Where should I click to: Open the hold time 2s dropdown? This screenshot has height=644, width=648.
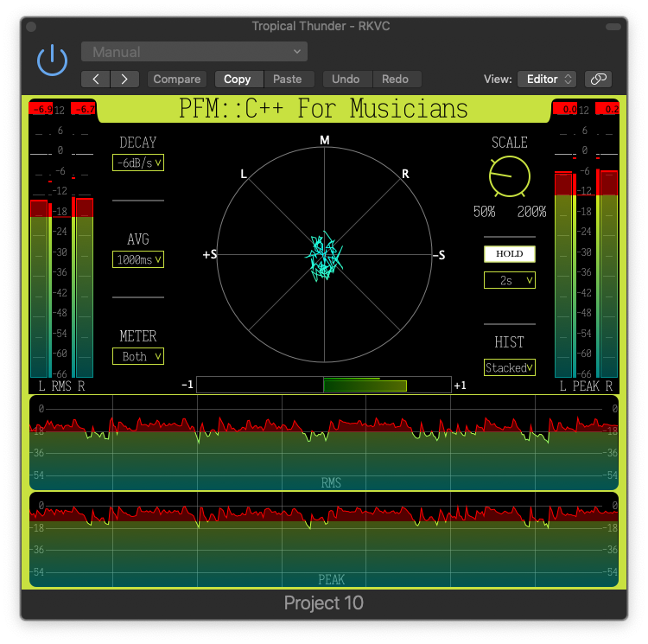(x=510, y=280)
